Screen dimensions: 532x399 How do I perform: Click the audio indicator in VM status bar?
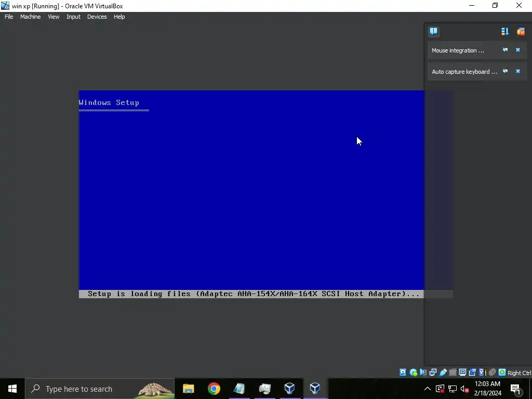[423, 373]
